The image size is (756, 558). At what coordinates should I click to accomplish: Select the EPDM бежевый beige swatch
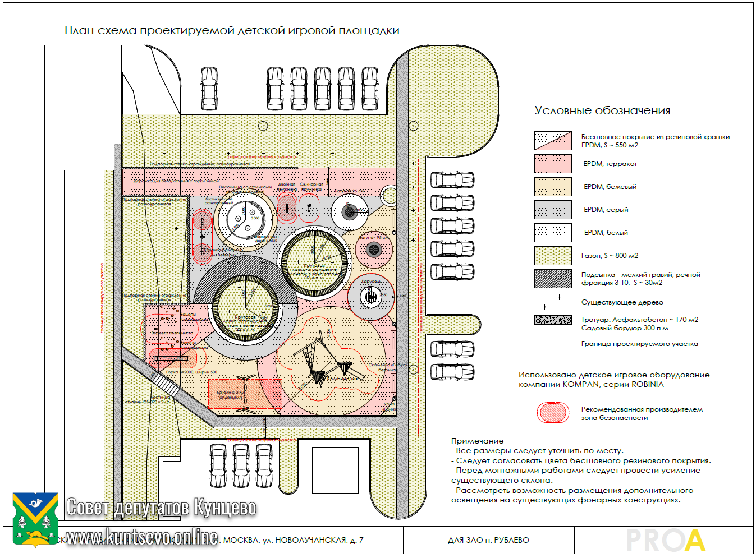point(553,187)
